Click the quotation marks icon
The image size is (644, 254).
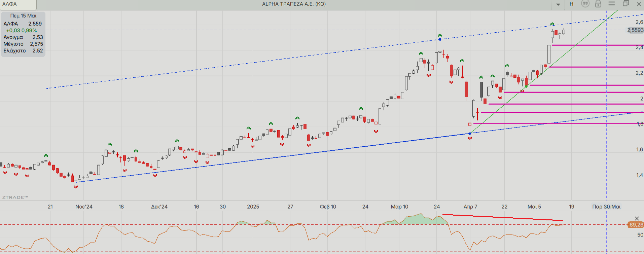click(x=585, y=4)
